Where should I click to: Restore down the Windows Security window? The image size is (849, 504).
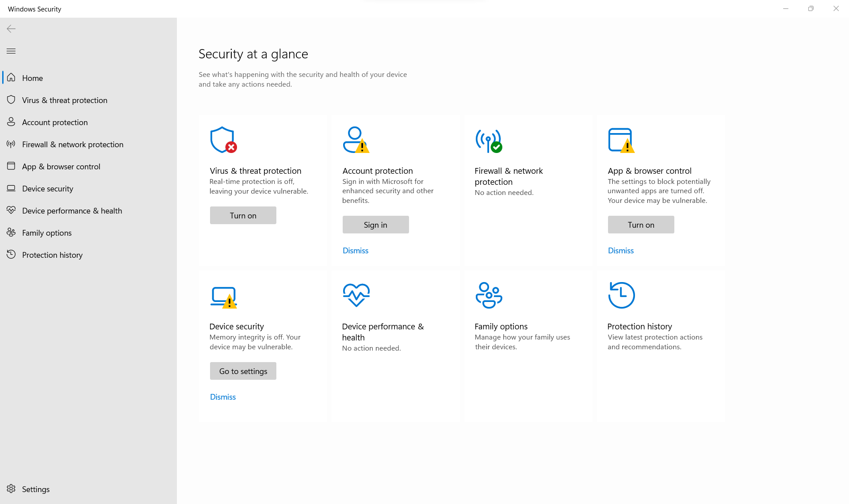(x=811, y=9)
